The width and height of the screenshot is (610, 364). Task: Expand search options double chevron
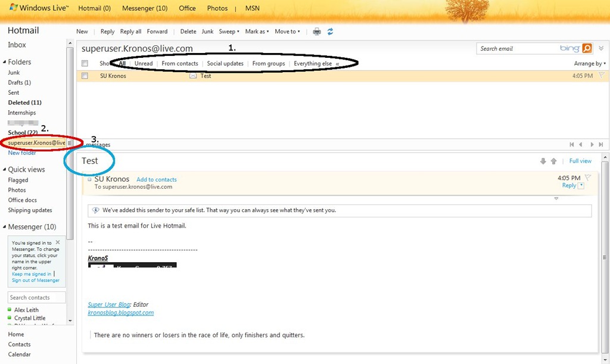601,48
